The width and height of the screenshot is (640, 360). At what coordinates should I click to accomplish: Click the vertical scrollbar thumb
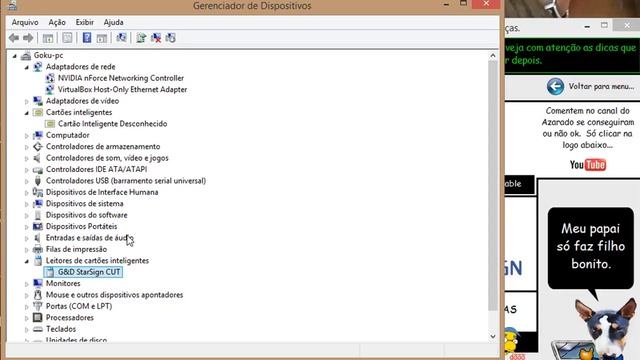(493, 186)
